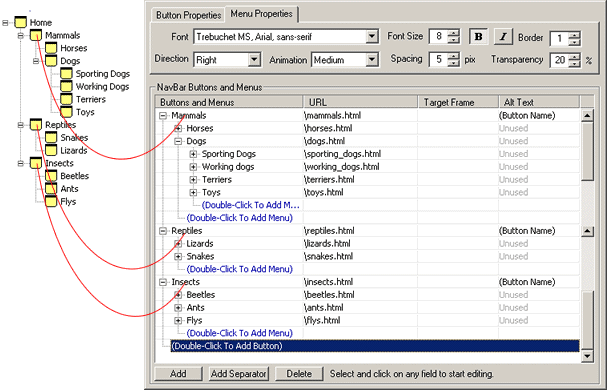The width and height of the screenshot is (607, 390).
Task: Decrease the Spacing value
Action: tap(454, 64)
